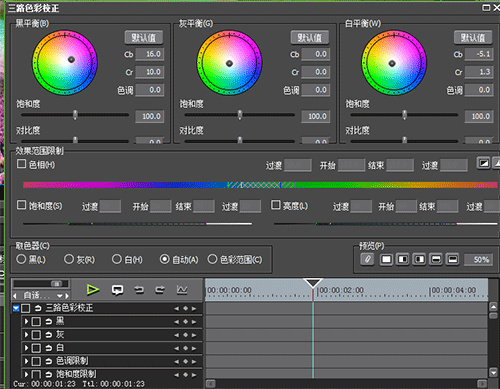Viewport: 500px width, 389px height.
Task: Enable the 饱和度(S) range checkbox
Action: coord(21,205)
